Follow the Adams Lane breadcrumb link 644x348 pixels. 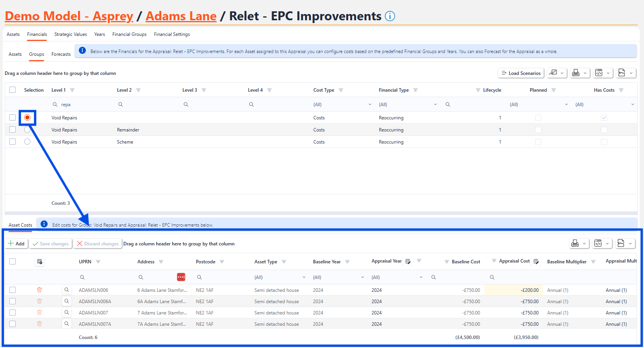181,16
